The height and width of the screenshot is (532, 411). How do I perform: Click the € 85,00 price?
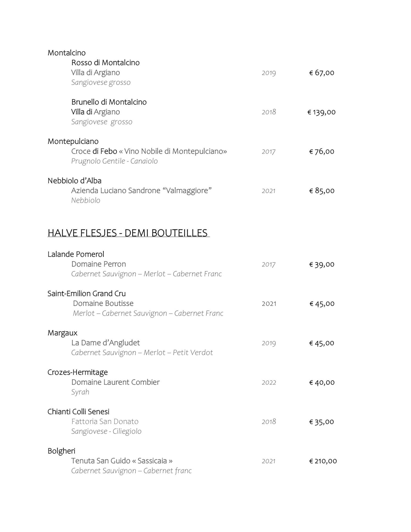[x=322, y=191]
